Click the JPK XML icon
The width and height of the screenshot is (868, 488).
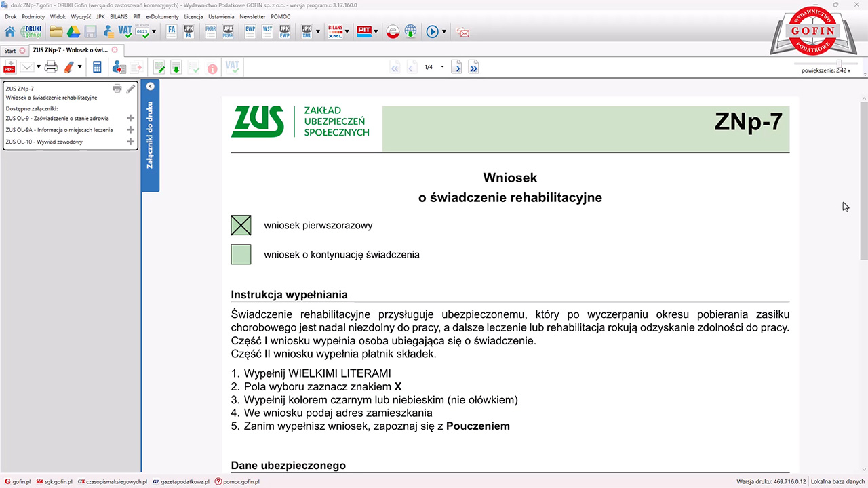(307, 31)
